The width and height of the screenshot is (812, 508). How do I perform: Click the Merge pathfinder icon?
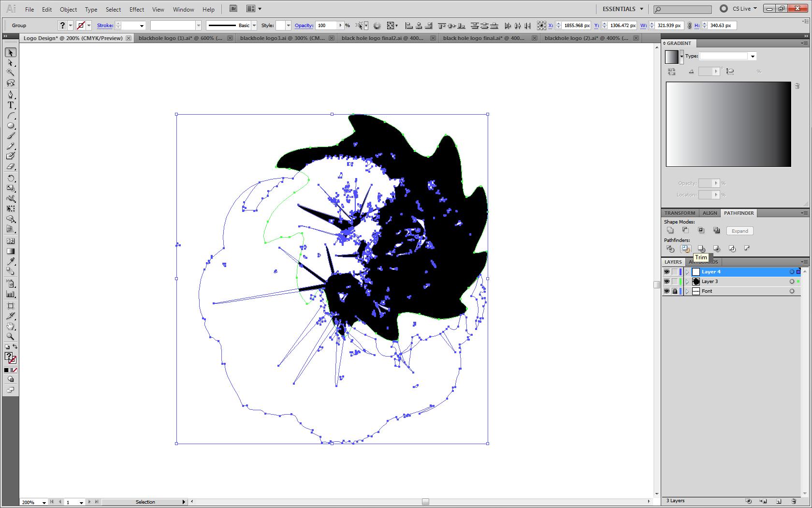(701, 249)
